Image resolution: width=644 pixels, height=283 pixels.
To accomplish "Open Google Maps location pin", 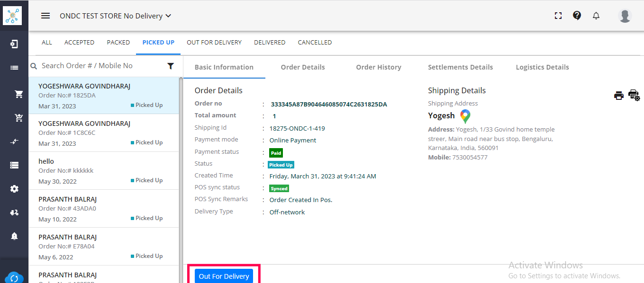I will (465, 116).
